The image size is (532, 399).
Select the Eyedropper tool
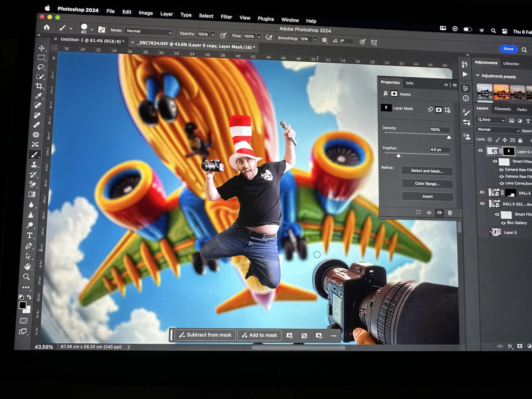[39, 96]
